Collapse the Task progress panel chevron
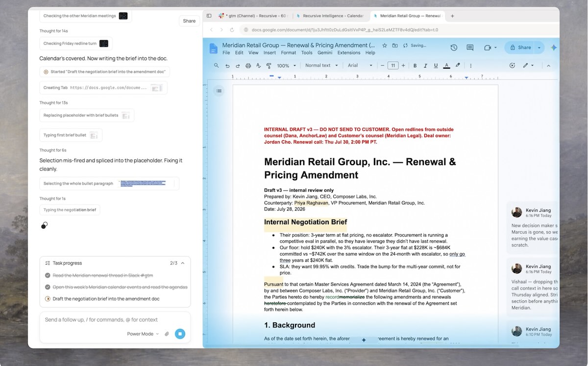Viewport: 588px width, 366px height. coord(183,263)
